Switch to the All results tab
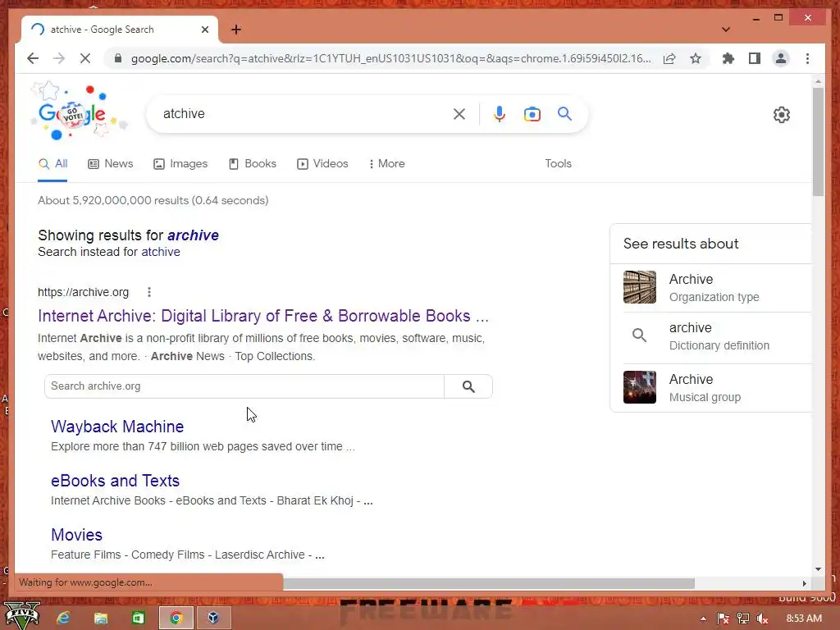Image resolution: width=840 pixels, height=630 pixels. tap(52, 164)
